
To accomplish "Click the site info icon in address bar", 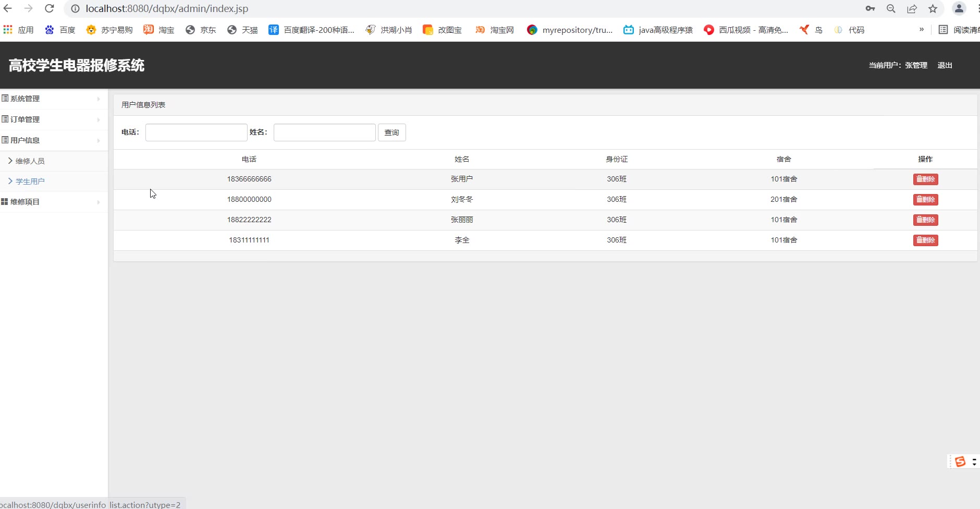I will tap(76, 9).
